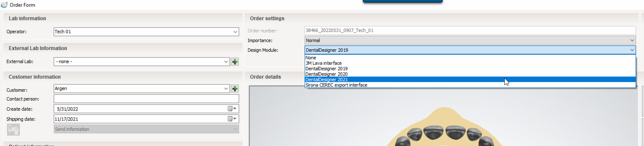The image size is (644, 146).
Task: Open the Create date calendar picker
Action: coord(232,109)
